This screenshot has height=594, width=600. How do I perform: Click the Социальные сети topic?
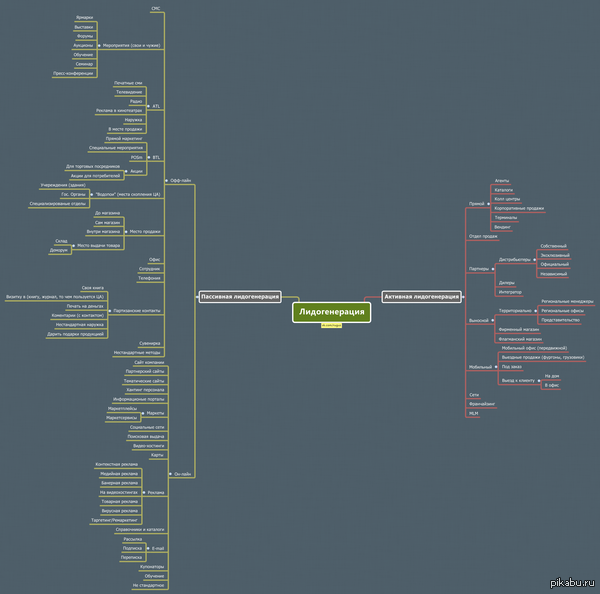click(146, 427)
